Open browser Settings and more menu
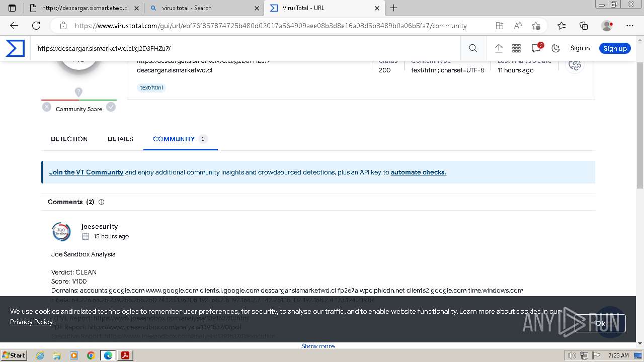 point(630,26)
